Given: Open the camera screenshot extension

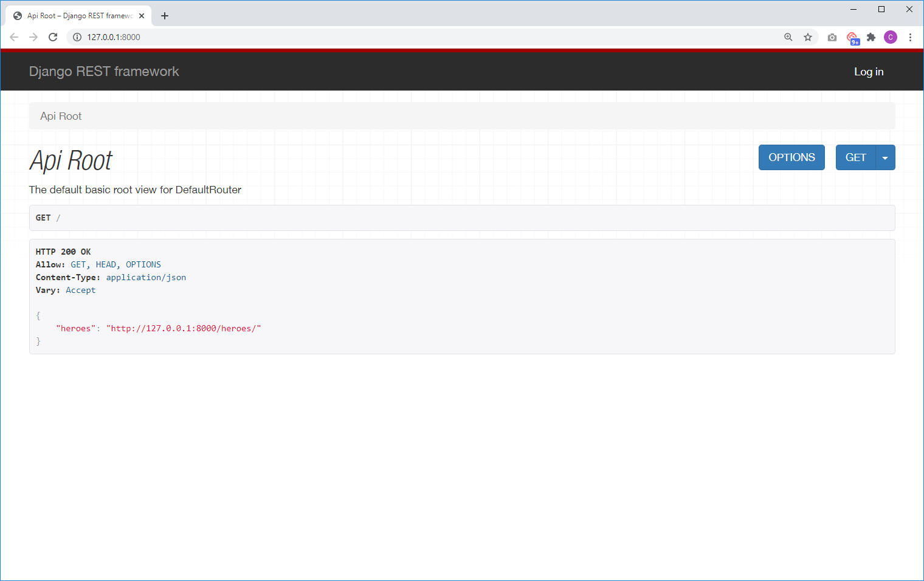Looking at the screenshot, I should pyautogui.click(x=832, y=37).
